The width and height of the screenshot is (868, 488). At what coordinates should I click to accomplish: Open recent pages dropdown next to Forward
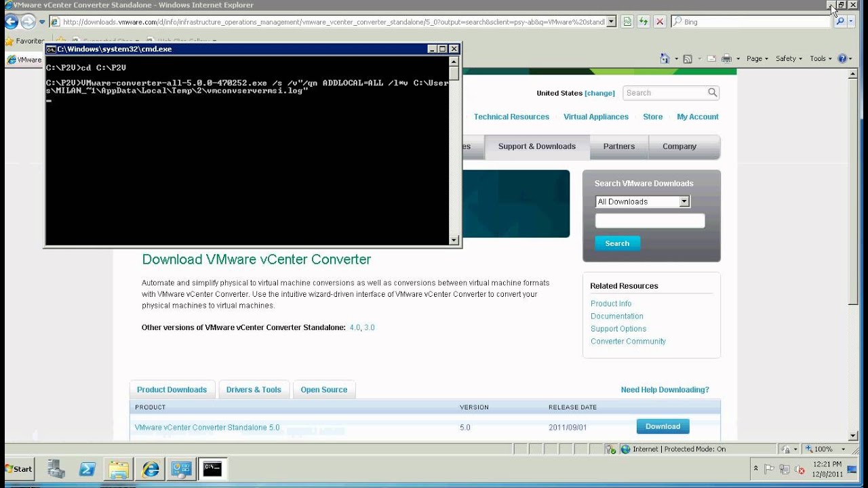tap(42, 22)
